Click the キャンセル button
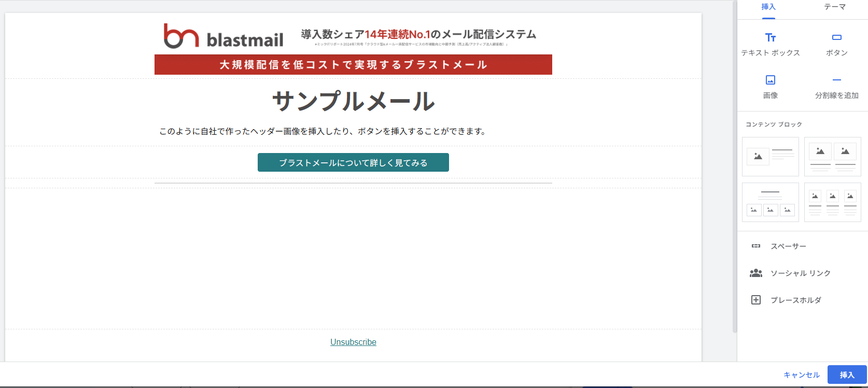The image size is (868, 388). coord(802,375)
